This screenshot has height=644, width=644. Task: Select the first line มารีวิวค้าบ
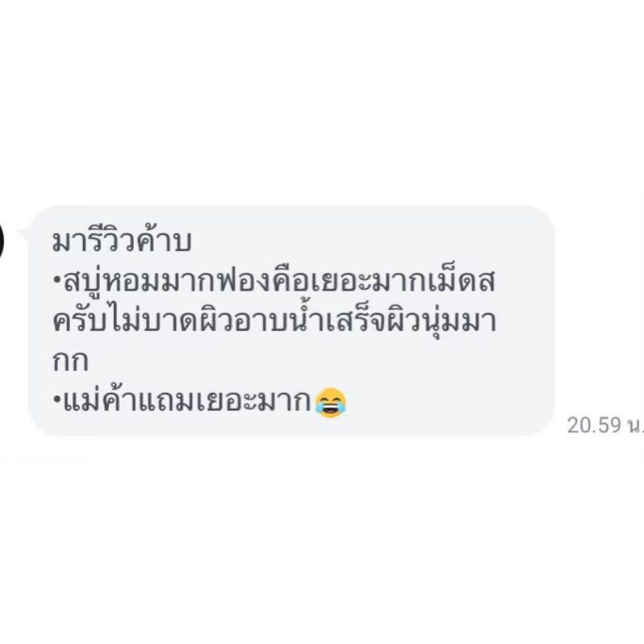122,240
